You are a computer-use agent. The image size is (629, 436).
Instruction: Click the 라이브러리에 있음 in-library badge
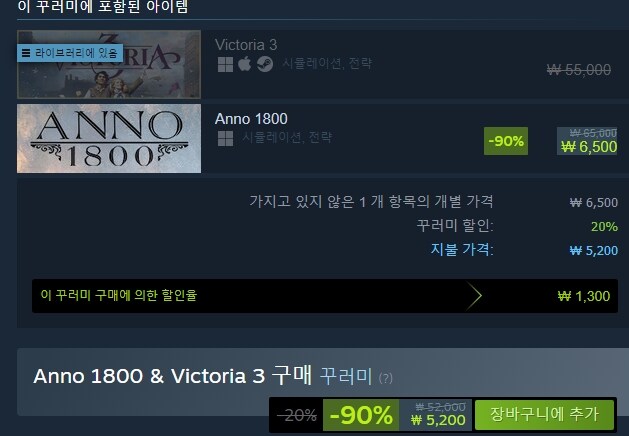point(70,53)
